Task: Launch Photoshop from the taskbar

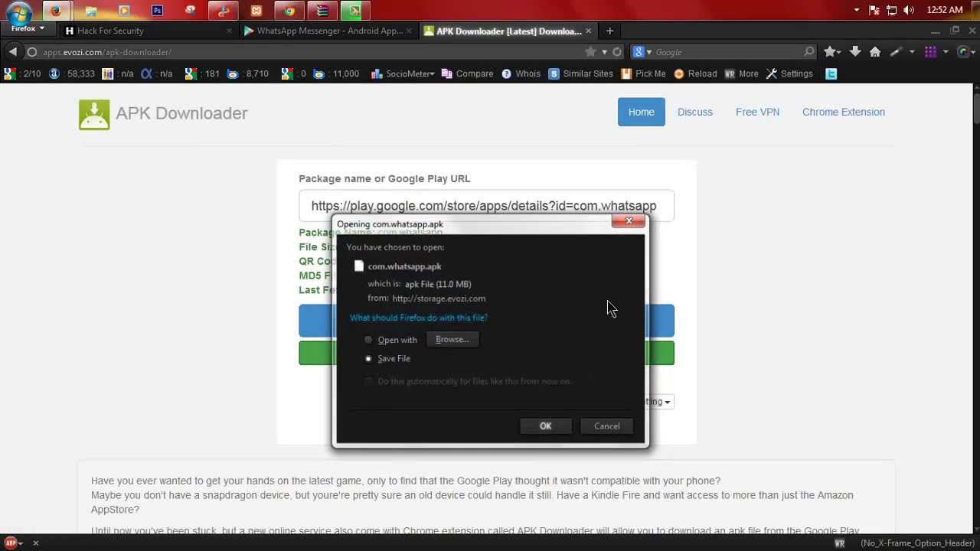Action: pyautogui.click(x=157, y=11)
